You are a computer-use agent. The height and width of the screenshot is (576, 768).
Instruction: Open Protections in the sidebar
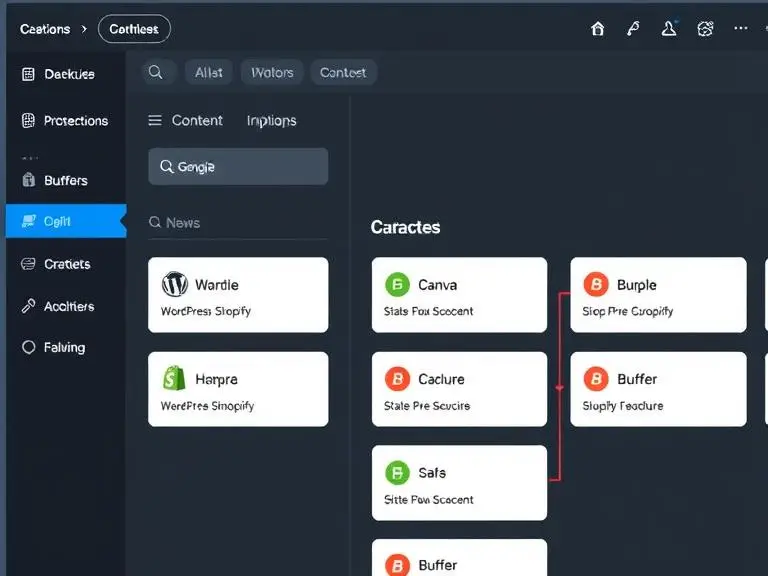[66, 120]
